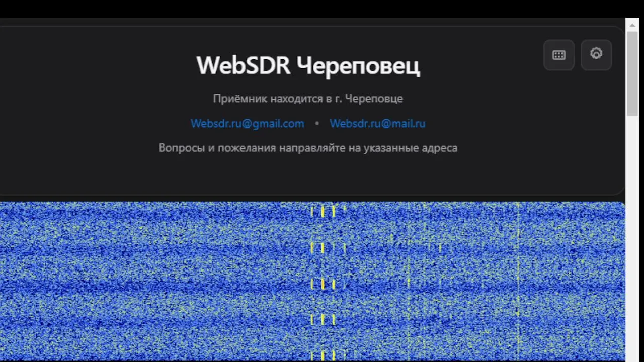The image size is (644, 362).
Task: Open the settings gear icon
Action: tap(596, 54)
